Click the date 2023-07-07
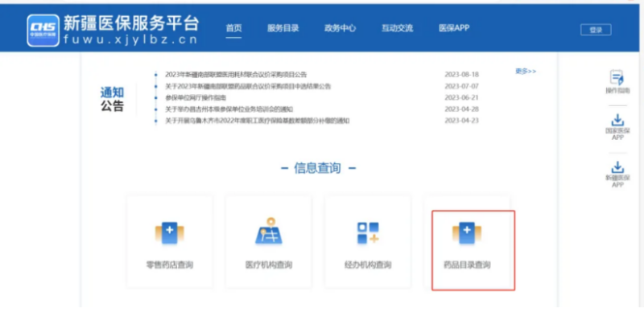The image size is (644, 312). [x=461, y=86]
